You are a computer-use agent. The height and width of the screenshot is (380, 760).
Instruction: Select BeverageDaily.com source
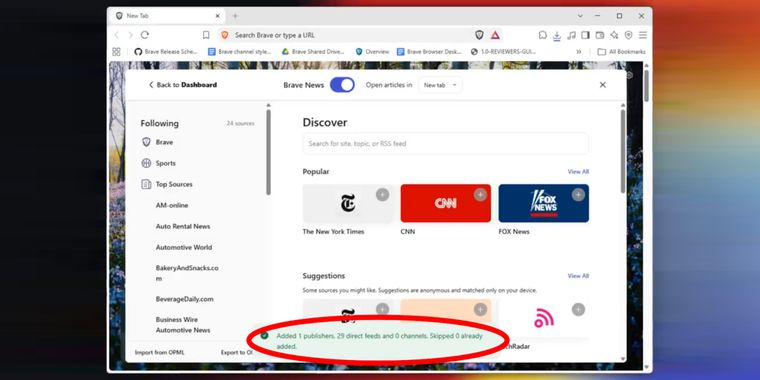tap(184, 299)
